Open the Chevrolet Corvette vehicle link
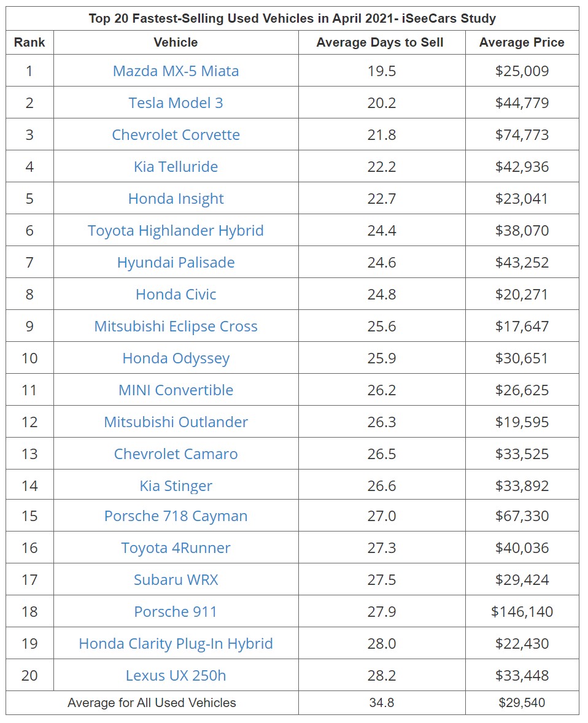Screen dimensions: 588x723 (176, 135)
